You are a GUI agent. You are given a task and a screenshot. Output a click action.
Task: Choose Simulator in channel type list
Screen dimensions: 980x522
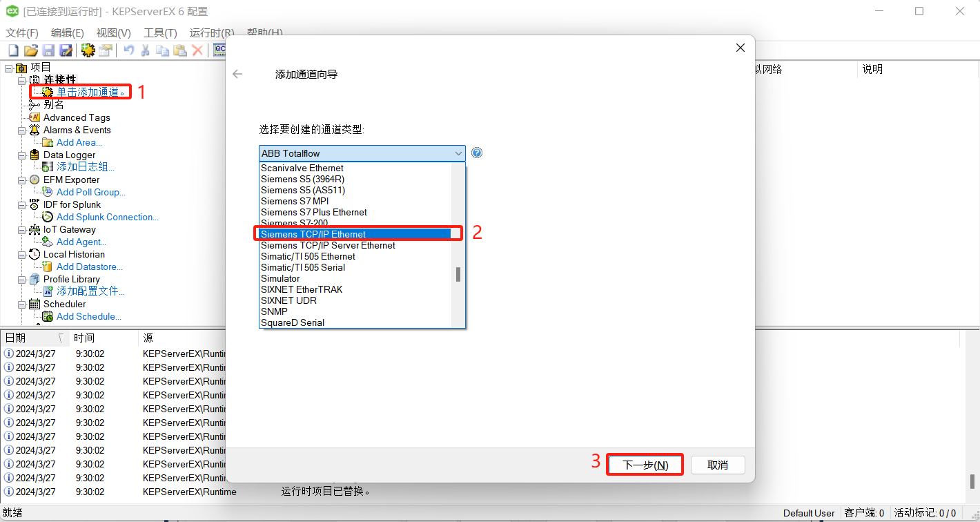(x=355, y=278)
